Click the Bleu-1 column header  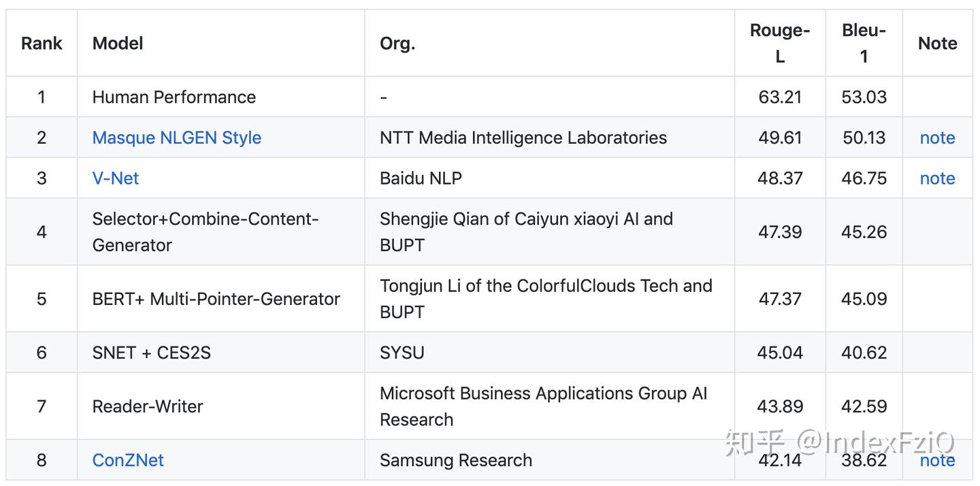coord(864,43)
